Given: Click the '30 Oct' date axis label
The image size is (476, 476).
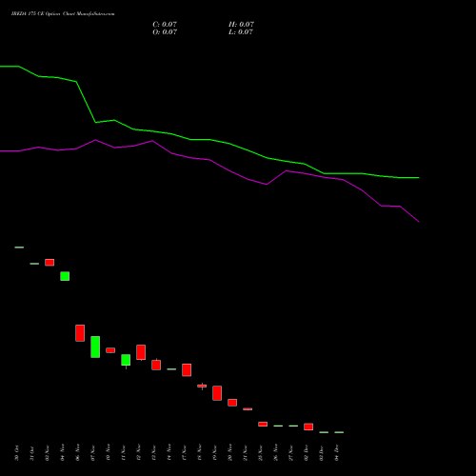Looking at the screenshot, I should [17, 453].
